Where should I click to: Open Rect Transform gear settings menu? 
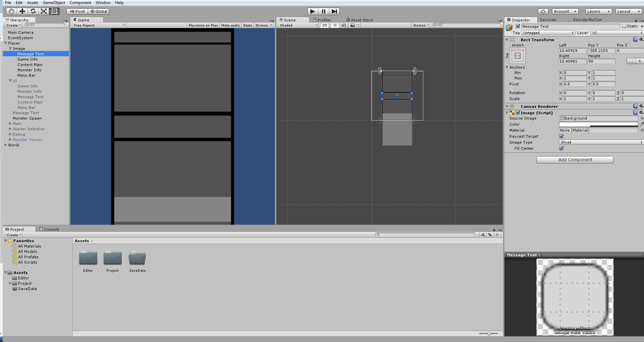tap(641, 40)
